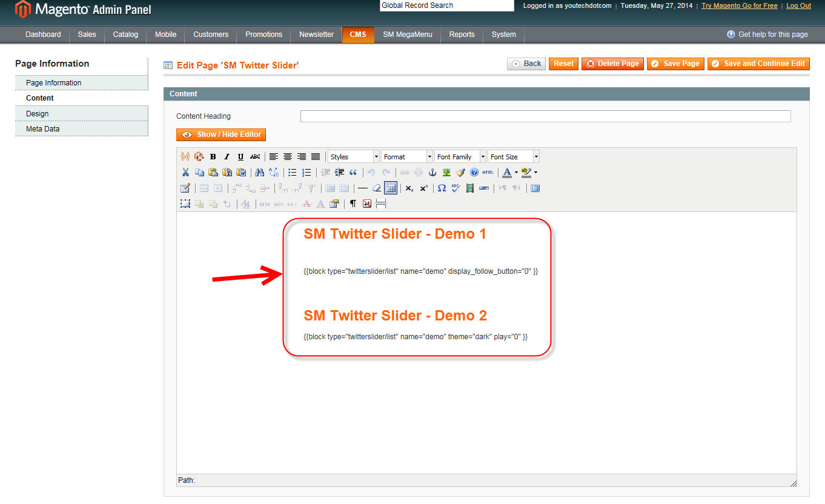Edit the HTML source
The image size is (825, 504).
click(x=488, y=172)
